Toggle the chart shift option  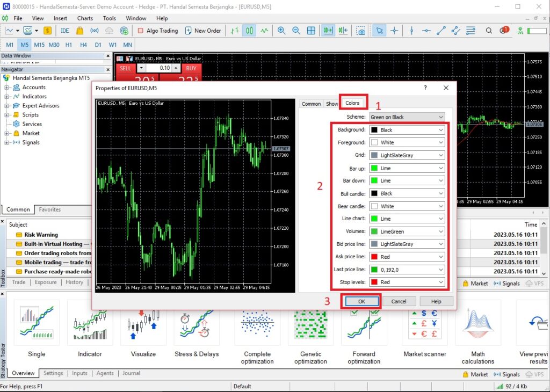(343, 31)
